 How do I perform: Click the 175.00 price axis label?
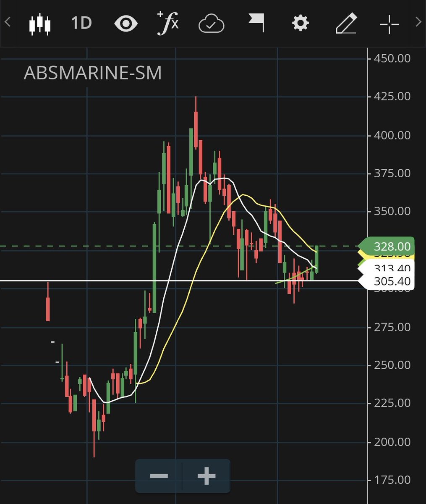click(392, 480)
